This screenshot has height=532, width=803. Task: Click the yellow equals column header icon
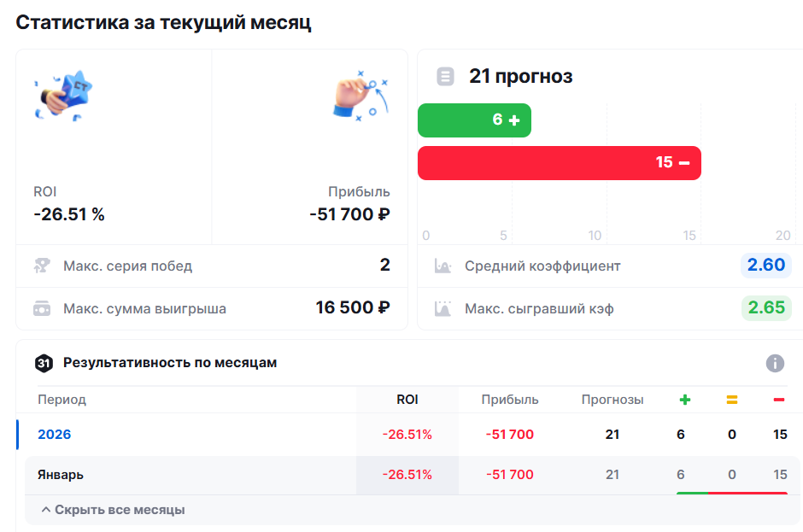pos(731,399)
